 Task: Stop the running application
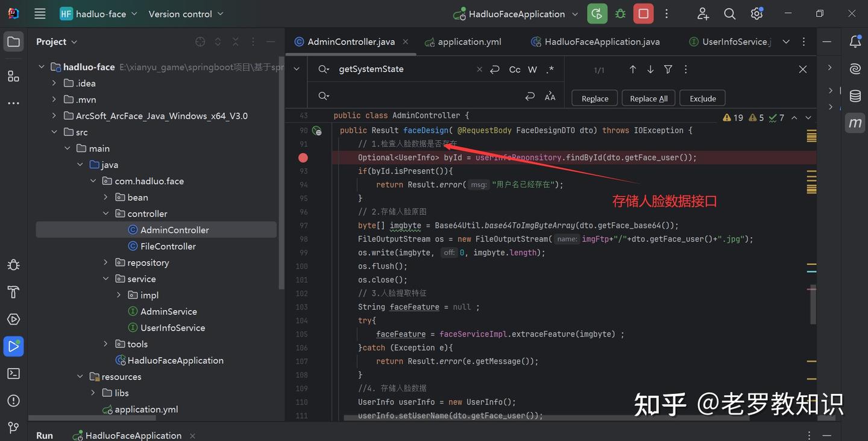(643, 13)
